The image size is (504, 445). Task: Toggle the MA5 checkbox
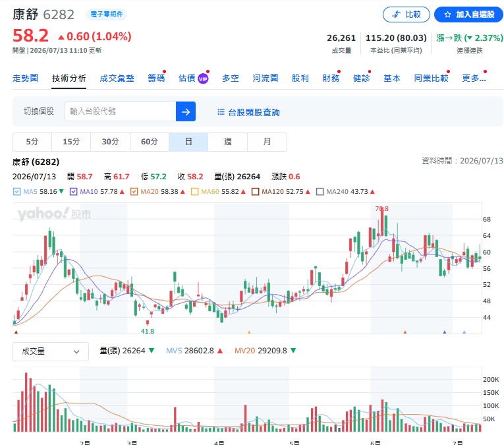[x=16, y=192]
